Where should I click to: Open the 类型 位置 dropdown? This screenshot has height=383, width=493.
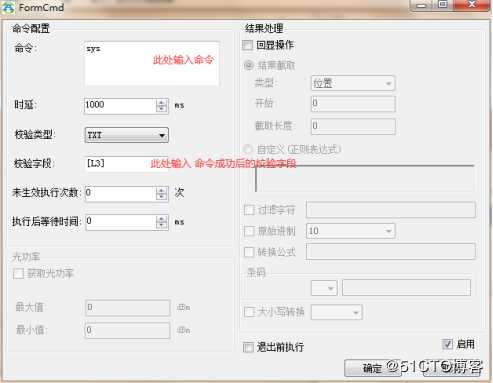click(353, 83)
